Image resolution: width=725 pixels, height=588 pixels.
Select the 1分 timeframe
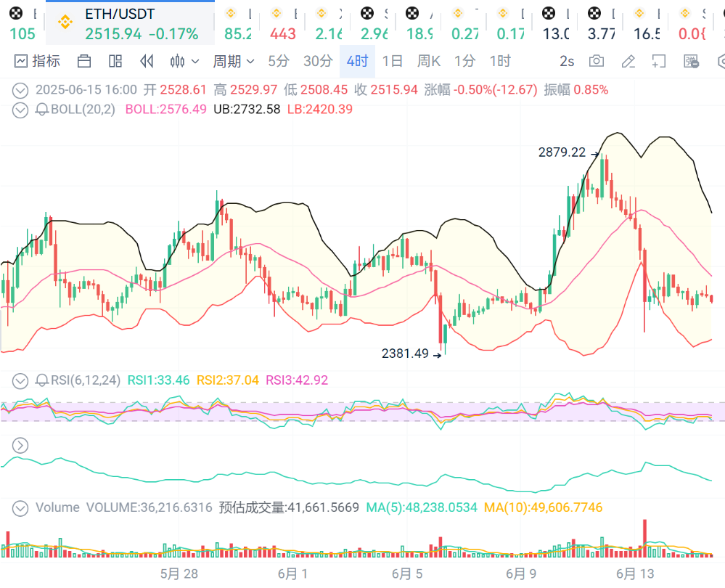464,61
